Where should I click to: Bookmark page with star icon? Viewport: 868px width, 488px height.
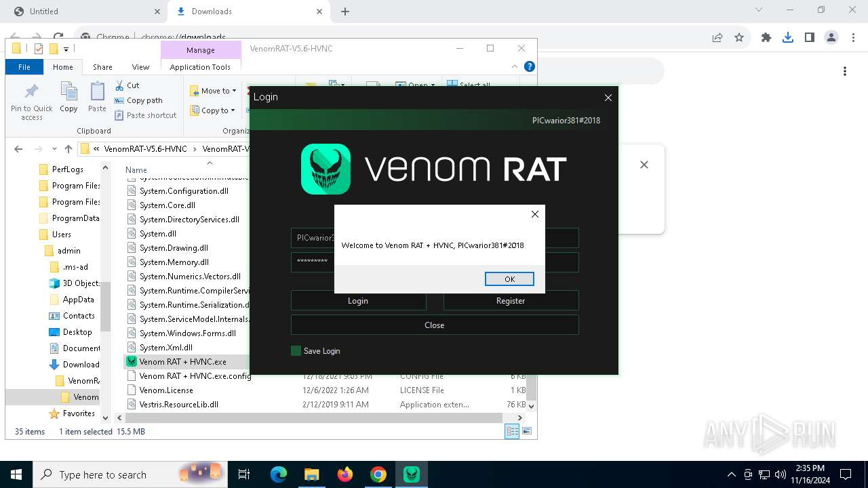tap(739, 38)
